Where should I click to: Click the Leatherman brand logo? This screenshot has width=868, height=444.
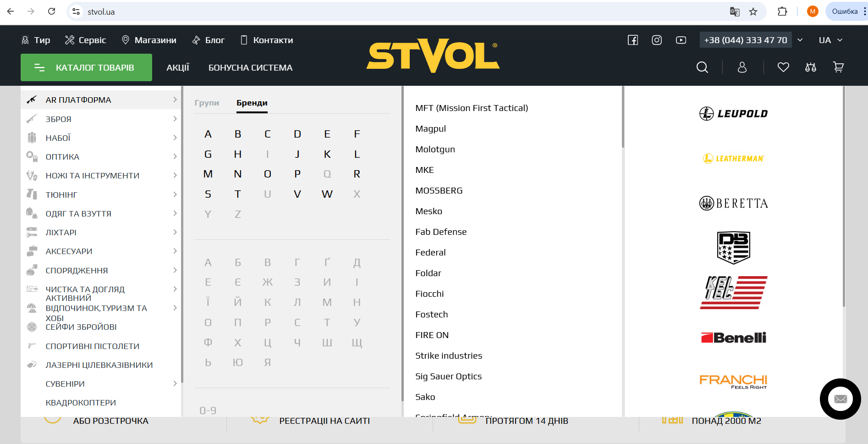[x=734, y=158]
